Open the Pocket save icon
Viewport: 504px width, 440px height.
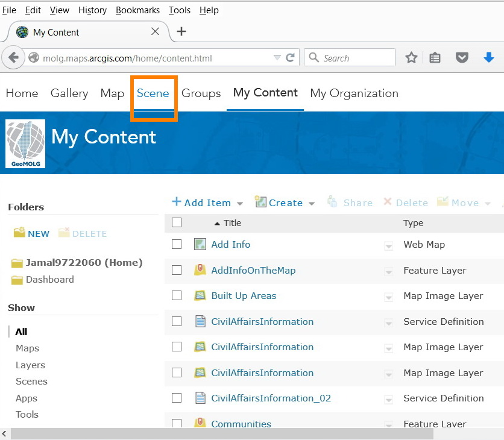coord(462,58)
